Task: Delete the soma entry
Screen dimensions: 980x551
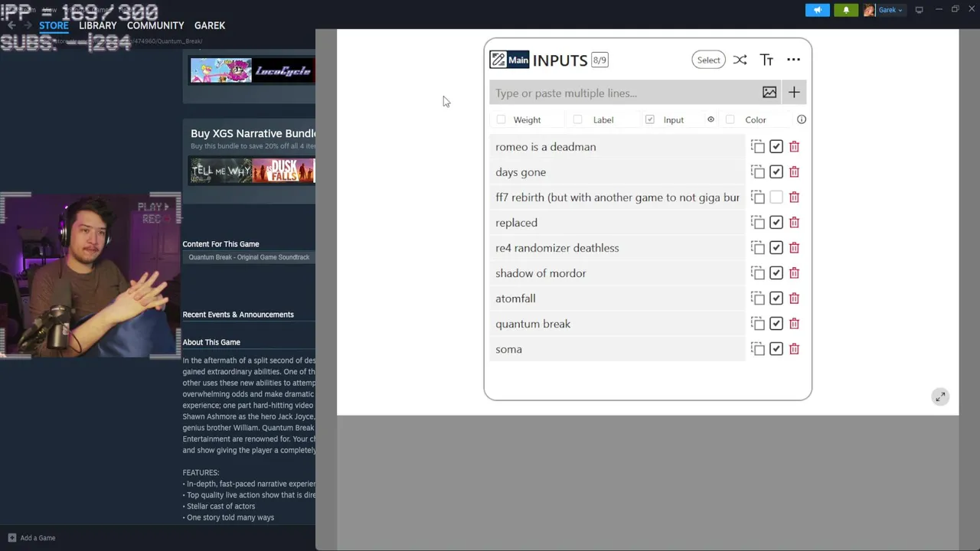Action: (794, 348)
